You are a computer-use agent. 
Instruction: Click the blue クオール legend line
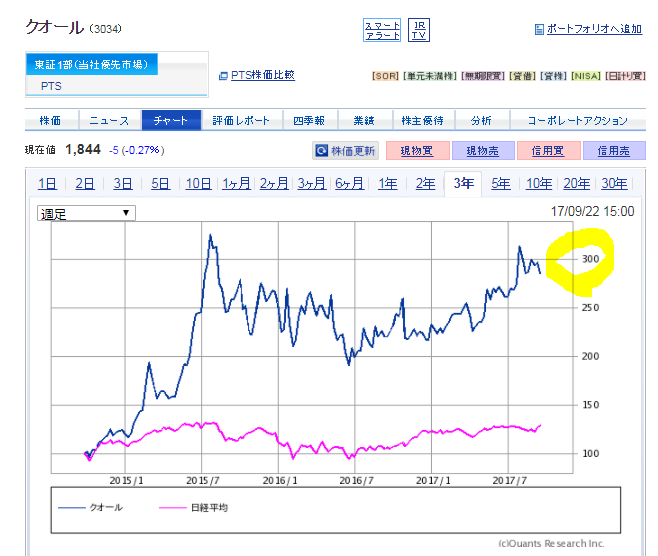click(71, 508)
